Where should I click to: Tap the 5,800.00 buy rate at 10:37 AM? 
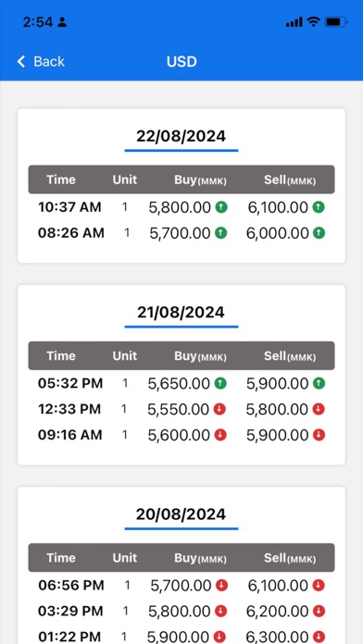click(x=180, y=207)
